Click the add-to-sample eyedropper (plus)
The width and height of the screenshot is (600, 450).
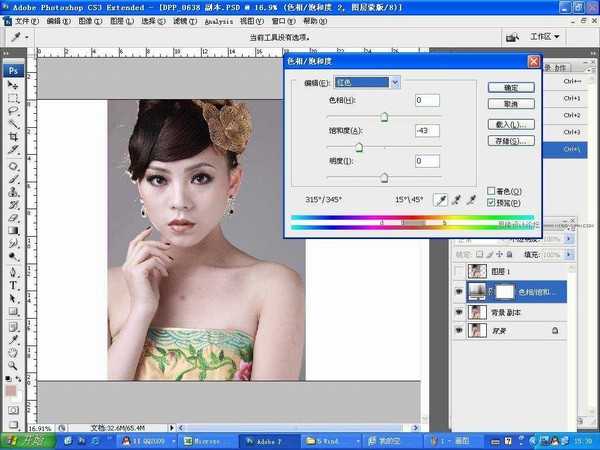coord(455,200)
